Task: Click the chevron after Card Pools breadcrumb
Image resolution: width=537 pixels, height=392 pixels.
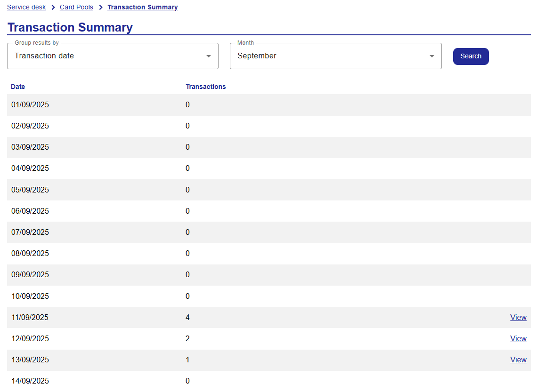Action: click(101, 7)
